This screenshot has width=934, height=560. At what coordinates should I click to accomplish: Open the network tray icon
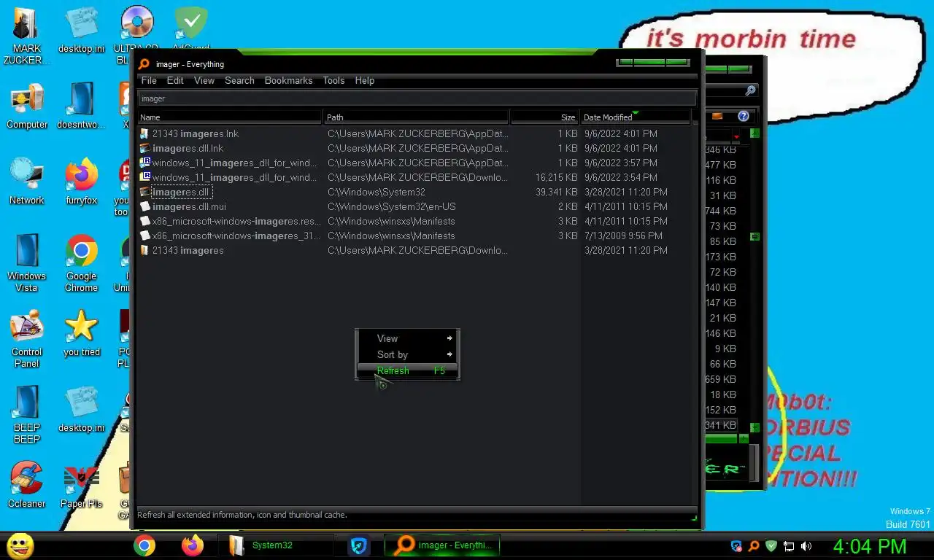[x=789, y=545]
